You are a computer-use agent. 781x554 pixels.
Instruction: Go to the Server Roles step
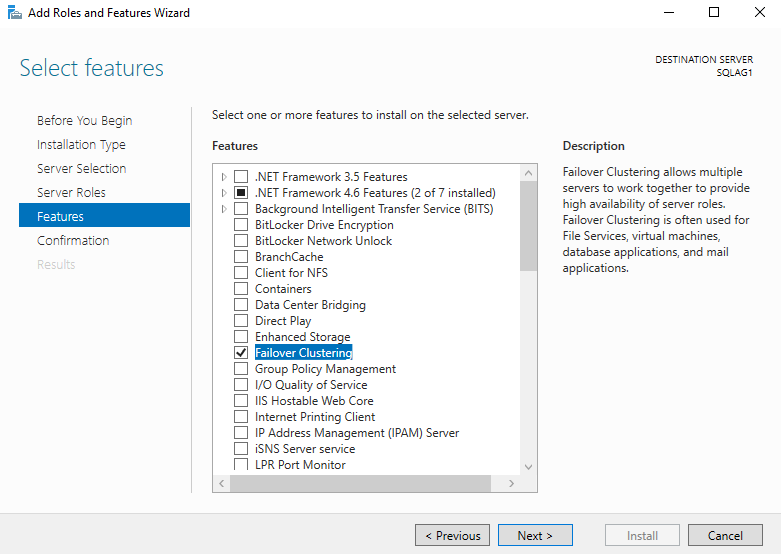[x=71, y=192]
